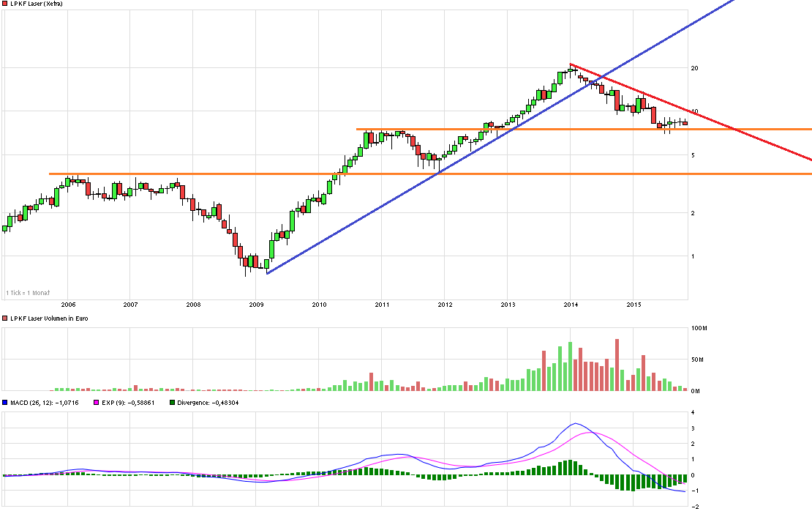Click the 50M volume axis label

[x=697, y=359]
